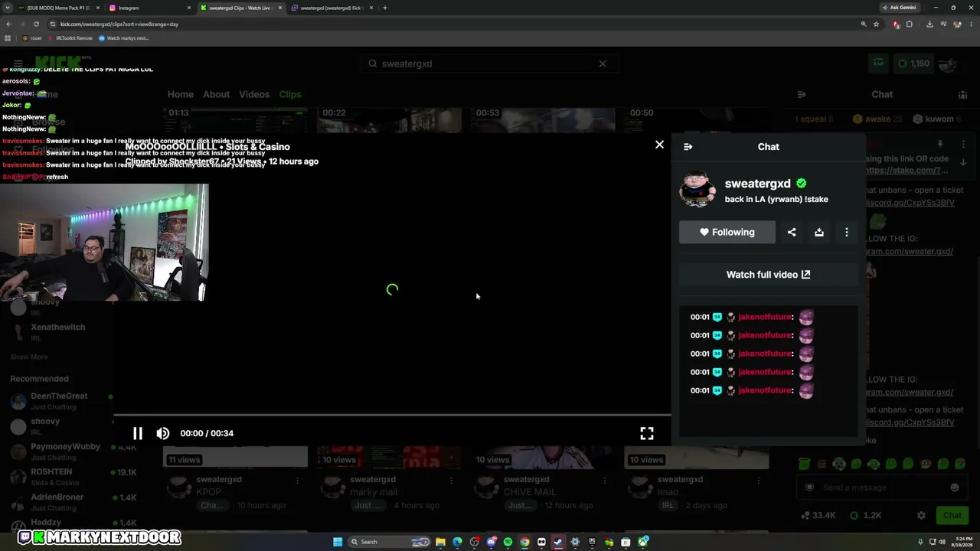The height and width of the screenshot is (551, 980).
Task: Download the clip
Action: click(x=819, y=232)
